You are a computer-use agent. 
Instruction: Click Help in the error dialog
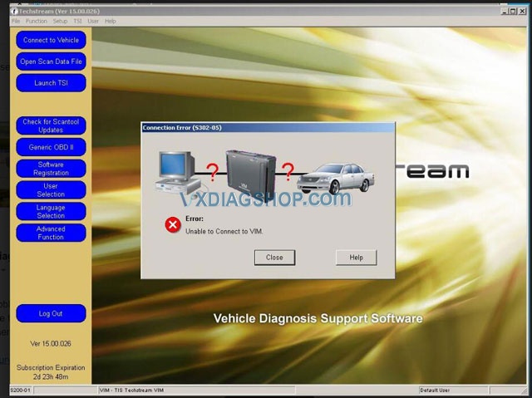pyautogui.click(x=357, y=258)
